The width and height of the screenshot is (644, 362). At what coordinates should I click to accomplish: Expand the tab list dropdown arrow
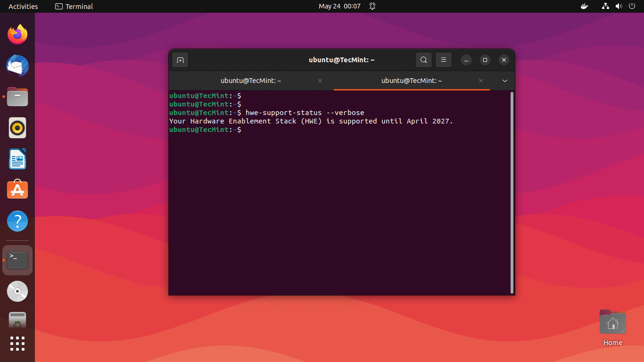click(505, 81)
